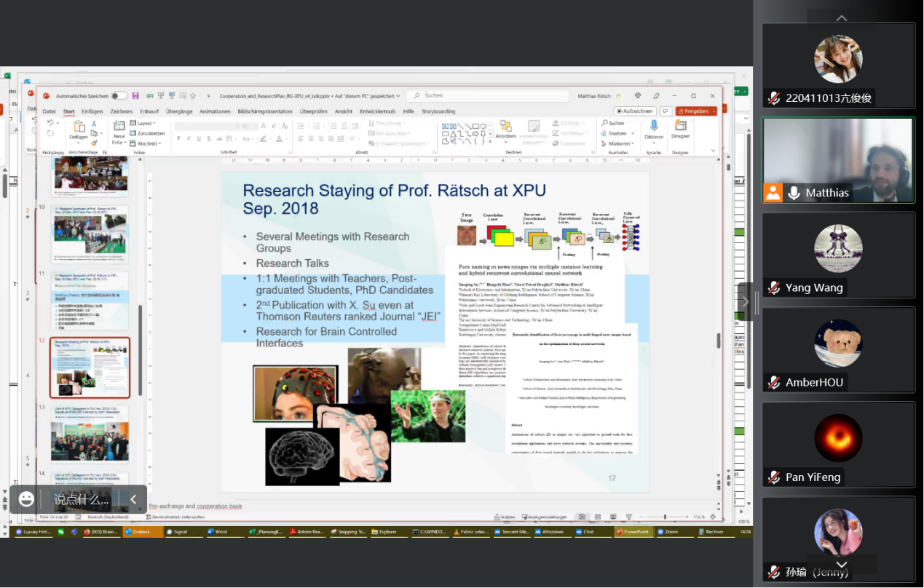
Task: Click the red Freigeben button
Action: (x=695, y=111)
